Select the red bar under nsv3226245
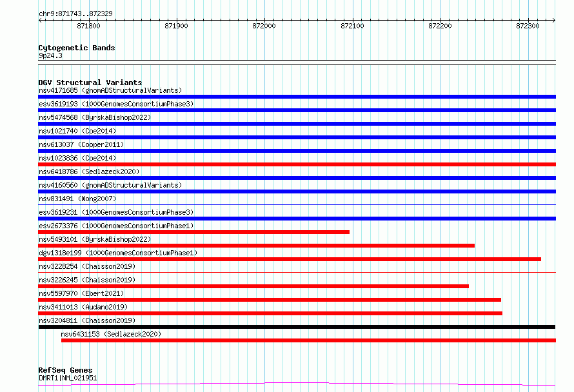The width and height of the screenshot is (574, 392). pos(253,286)
